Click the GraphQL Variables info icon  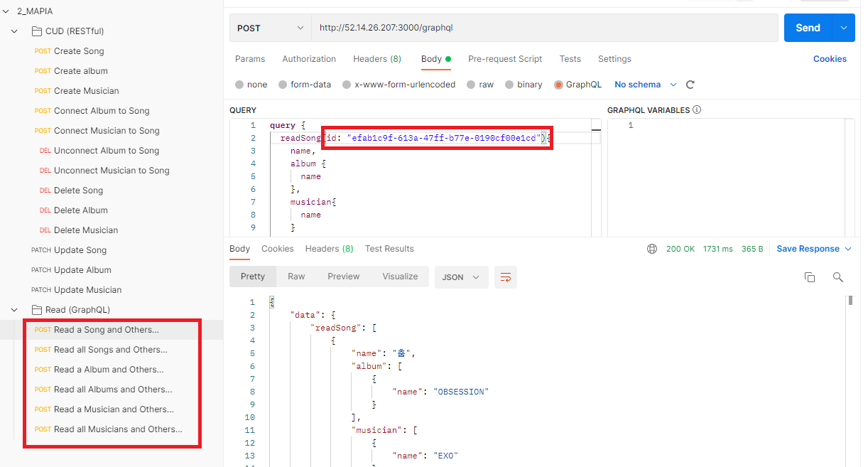pos(697,110)
